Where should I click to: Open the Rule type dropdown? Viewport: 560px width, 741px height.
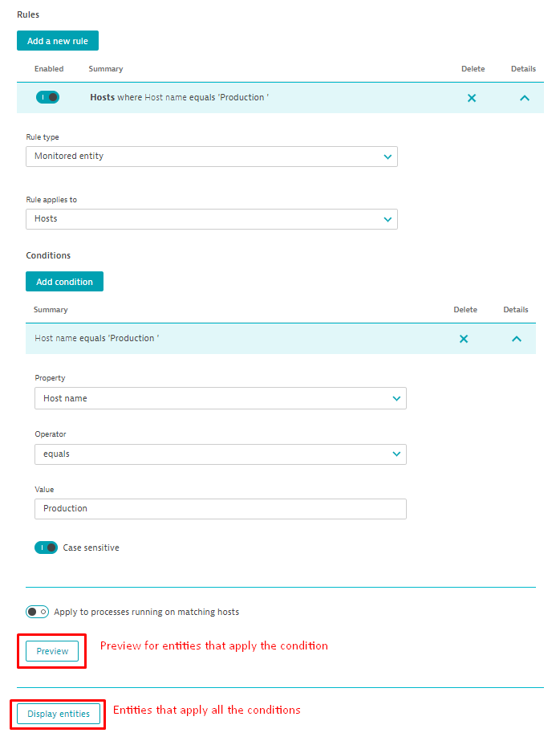[x=211, y=157]
